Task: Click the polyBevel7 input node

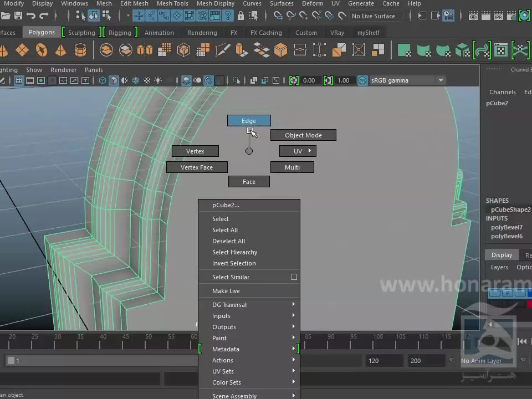Action: point(507,227)
